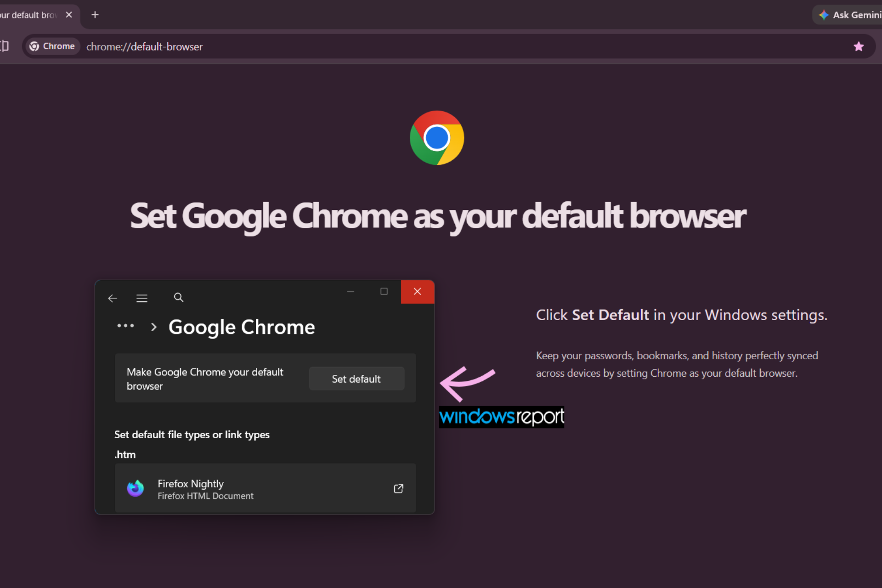Click 'Make Google Chrome your default browser' text
The height and width of the screenshot is (588, 882).
(x=205, y=379)
